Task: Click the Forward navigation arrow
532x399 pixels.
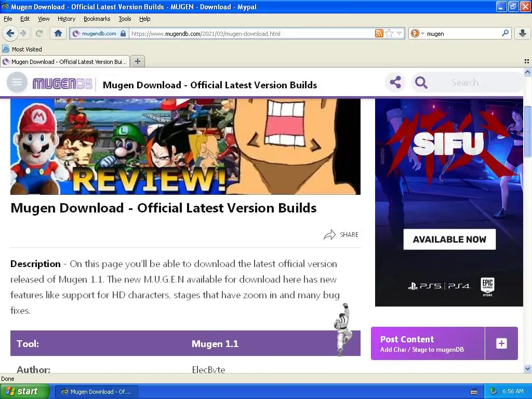Action: pos(23,33)
